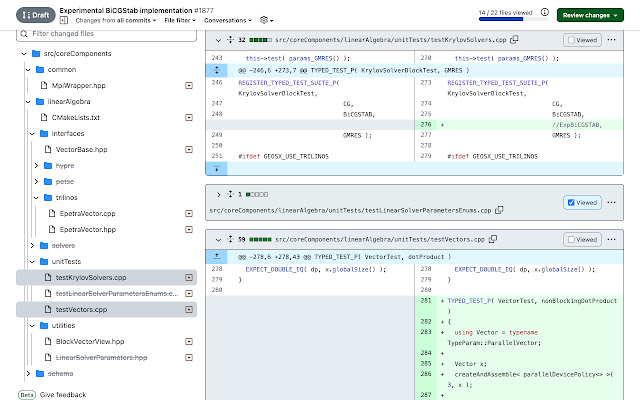Open more options for testLinearSolverParametersEnums.cpp
Viewport: 640px width, 400px height.
611,202
